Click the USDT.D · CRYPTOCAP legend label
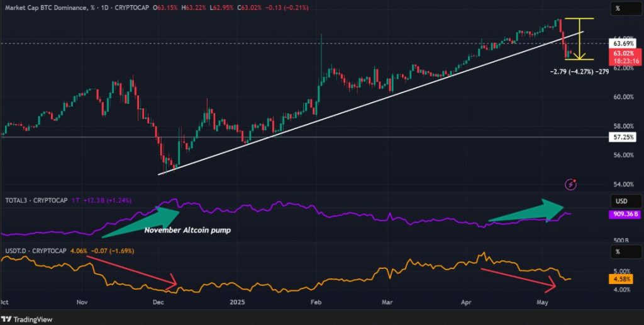The height and width of the screenshot is (325, 644). (x=36, y=249)
